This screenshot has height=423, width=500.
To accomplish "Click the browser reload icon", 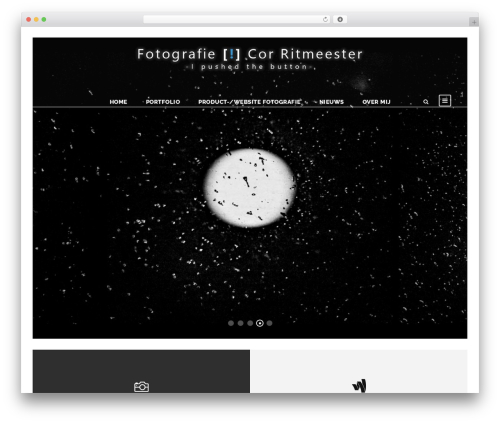I will pos(325,20).
